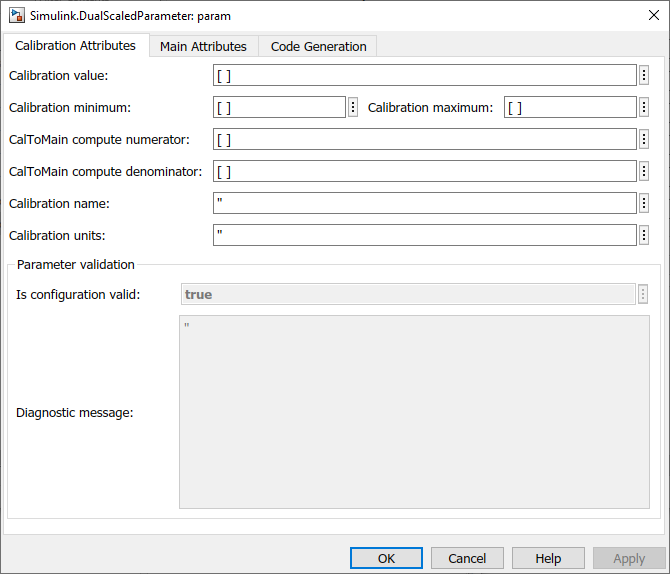Click the Simulink icon in the title bar
This screenshot has height=574, width=670.
tap(17, 16)
